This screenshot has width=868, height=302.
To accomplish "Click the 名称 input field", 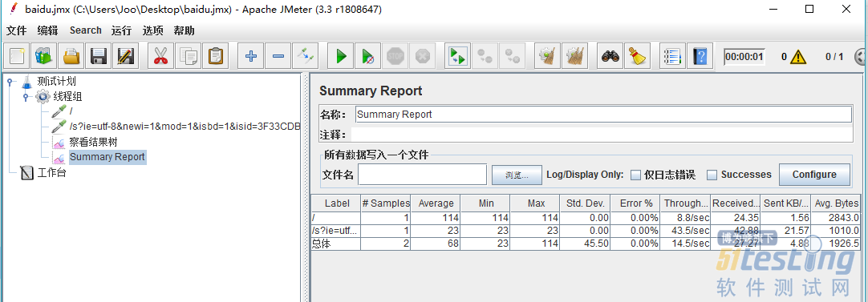I will tap(603, 115).
